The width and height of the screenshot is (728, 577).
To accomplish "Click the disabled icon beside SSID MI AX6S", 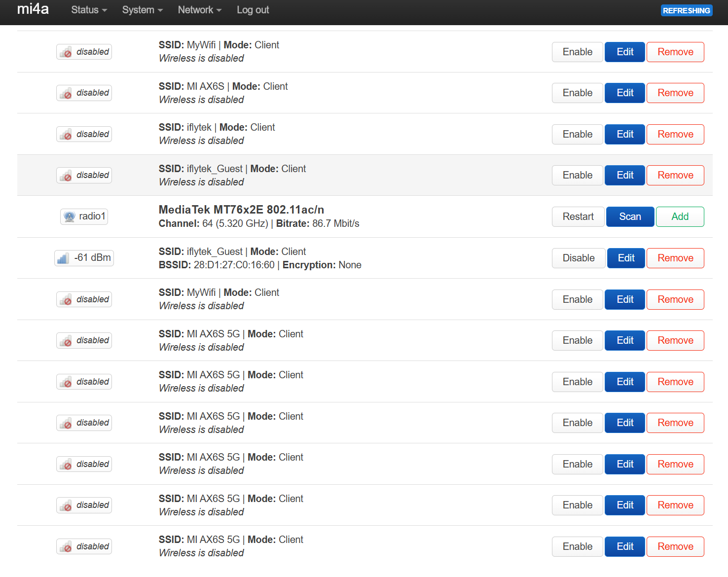I will (66, 93).
